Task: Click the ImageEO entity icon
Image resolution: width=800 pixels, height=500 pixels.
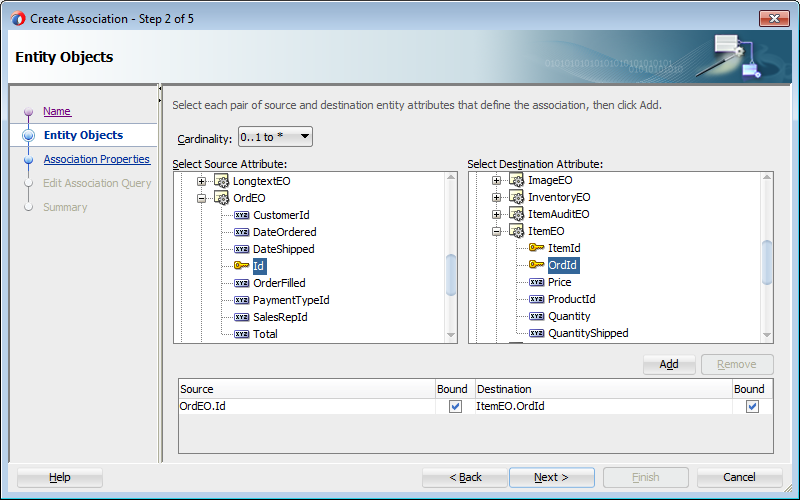Action: coord(516,180)
